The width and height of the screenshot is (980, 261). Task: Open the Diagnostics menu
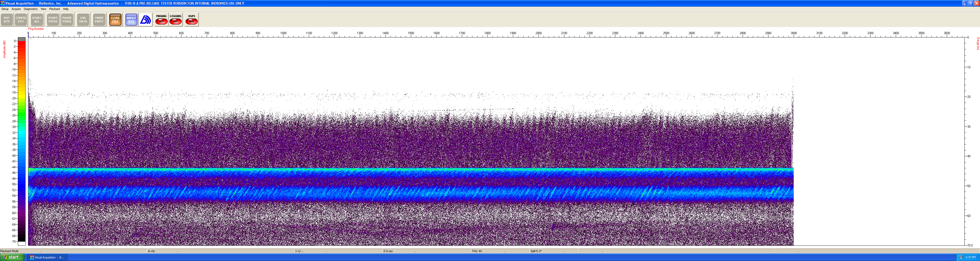tap(31, 9)
